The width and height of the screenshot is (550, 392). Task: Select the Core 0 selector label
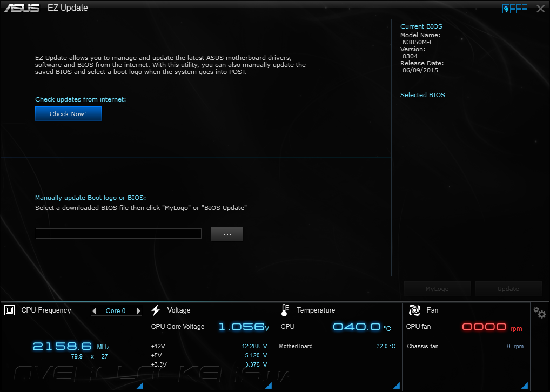pos(116,310)
